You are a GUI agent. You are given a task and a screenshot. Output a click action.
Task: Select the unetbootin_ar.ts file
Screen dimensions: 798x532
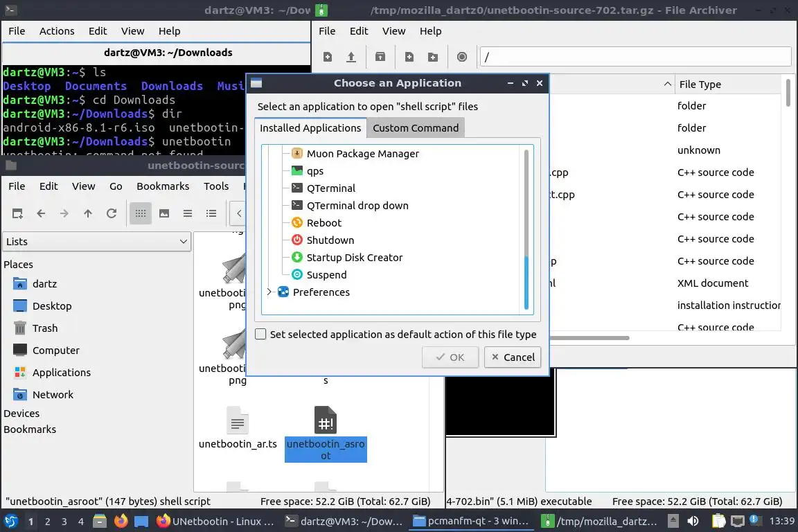(x=238, y=429)
